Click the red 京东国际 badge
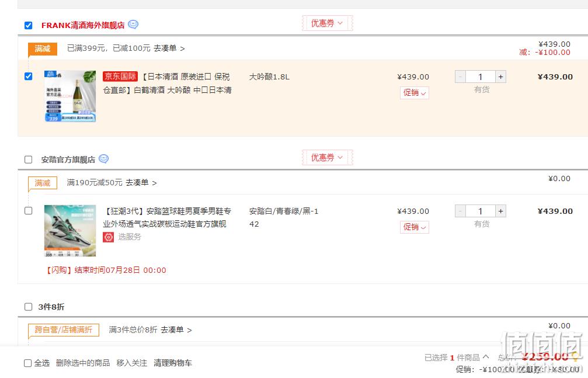The height and width of the screenshot is (378, 588). point(120,77)
